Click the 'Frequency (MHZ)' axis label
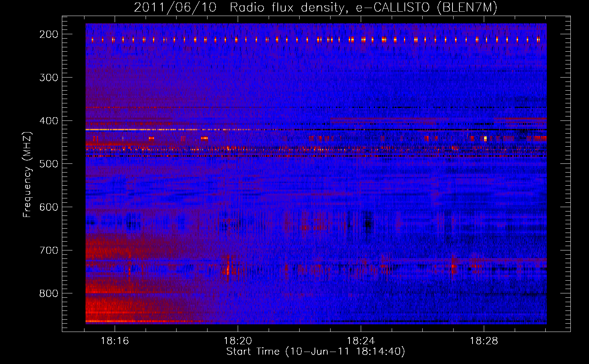Screen dimensions: 589x364 tap(27, 175)
